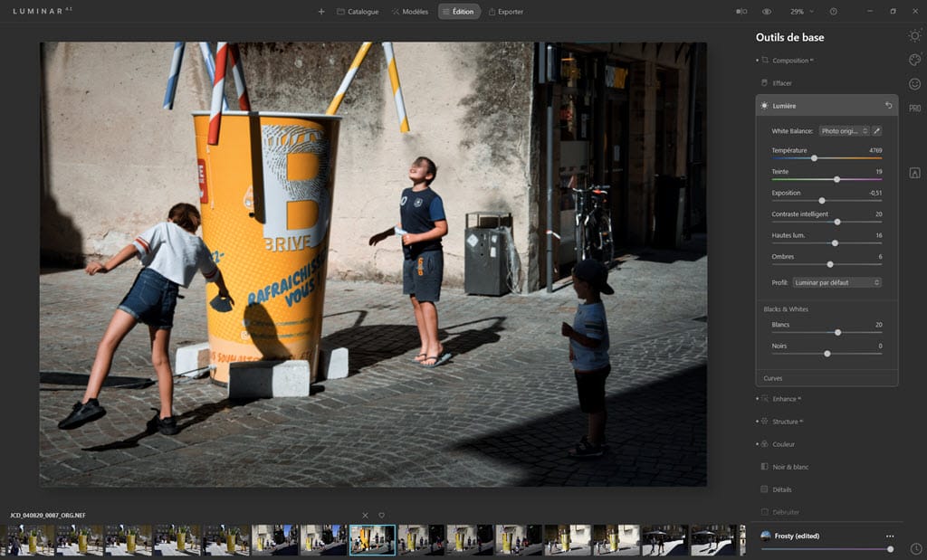Click the Exposition value -0,51
The height and width of the screenshot is (560, 927).
(875, 194)
